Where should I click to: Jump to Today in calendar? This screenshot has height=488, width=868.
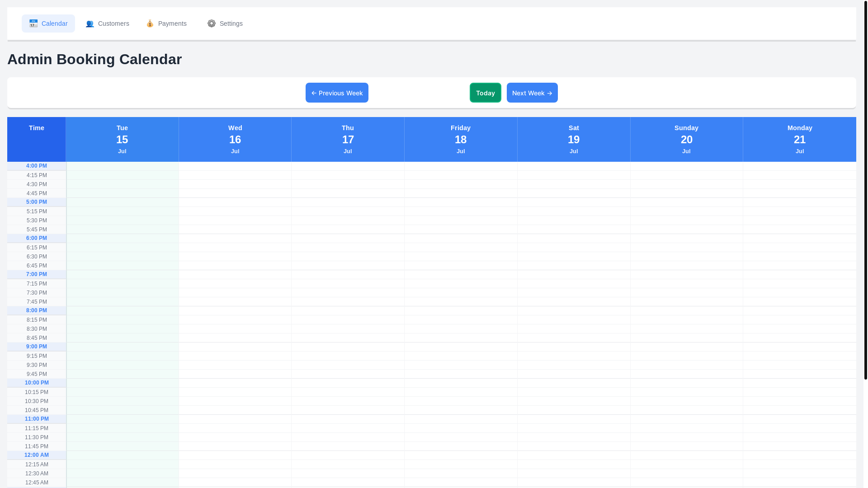[x=485, y=93]
